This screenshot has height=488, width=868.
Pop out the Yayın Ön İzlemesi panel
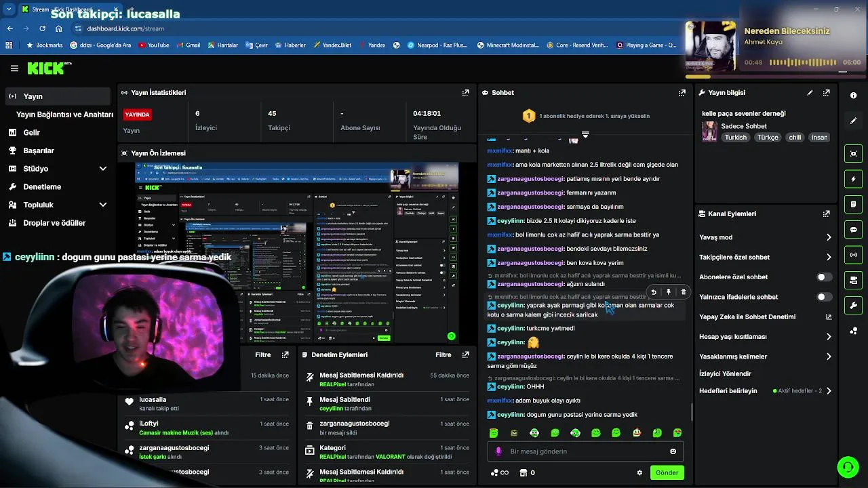465,153
